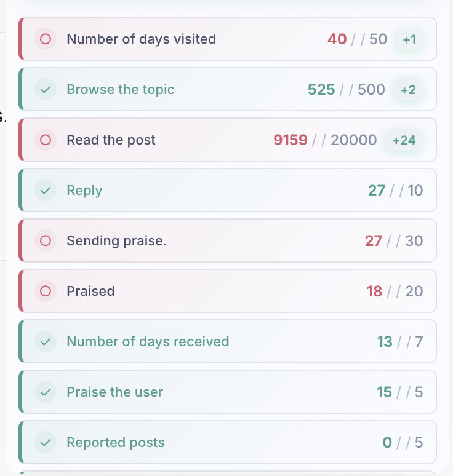This screenshot has width=453, height=476.
Task: Click the red circle icon beside Number of days visited
Action: coord(46,39)
